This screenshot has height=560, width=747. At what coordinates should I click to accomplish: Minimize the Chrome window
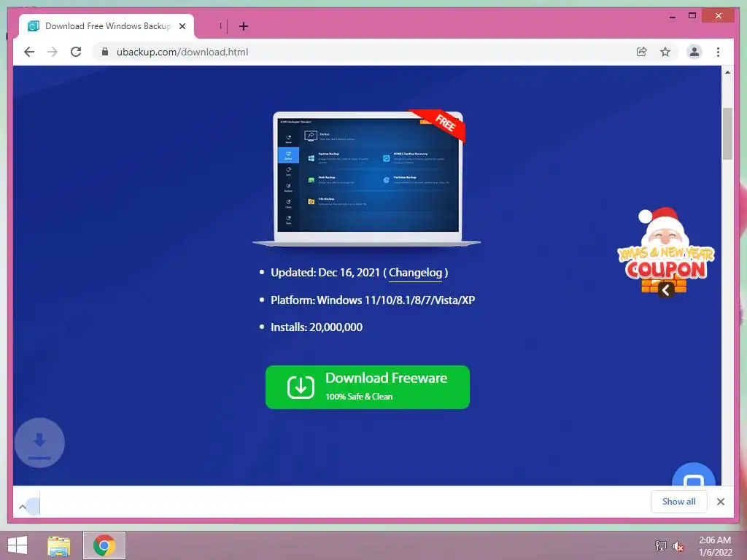point(672,16)
